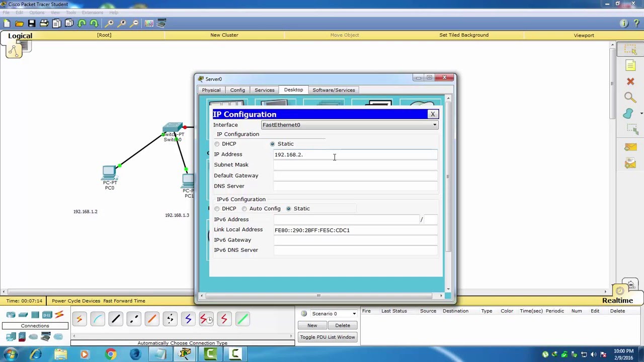The width and height of the screenshot is (644, 362).
Task: Open the Services tab
Action: pyautogui.click(x=264, y=90)
